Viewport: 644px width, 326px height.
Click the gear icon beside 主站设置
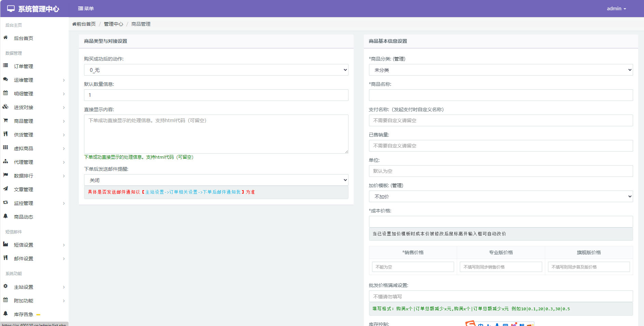[5, 286]
